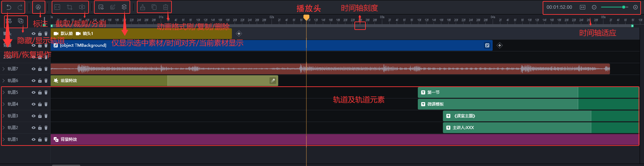Hide 轨道7 using its eye icon

34,69
